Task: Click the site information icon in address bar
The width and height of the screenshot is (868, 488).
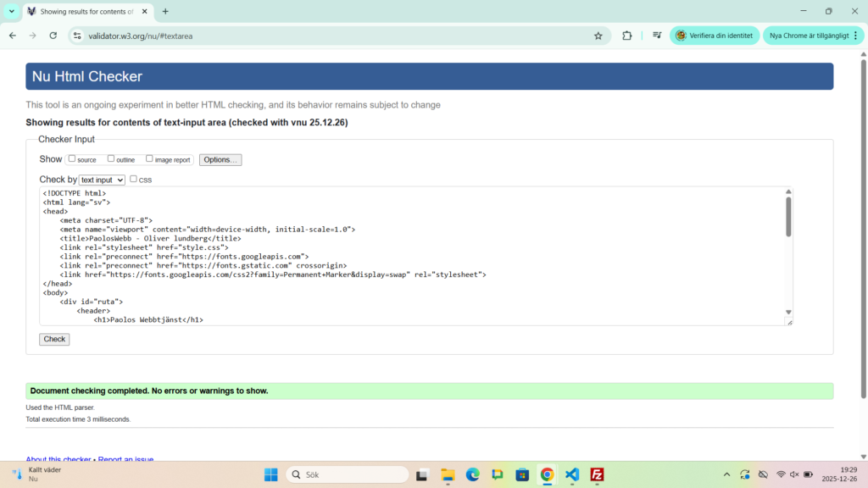Action: [x=77, y=36]
